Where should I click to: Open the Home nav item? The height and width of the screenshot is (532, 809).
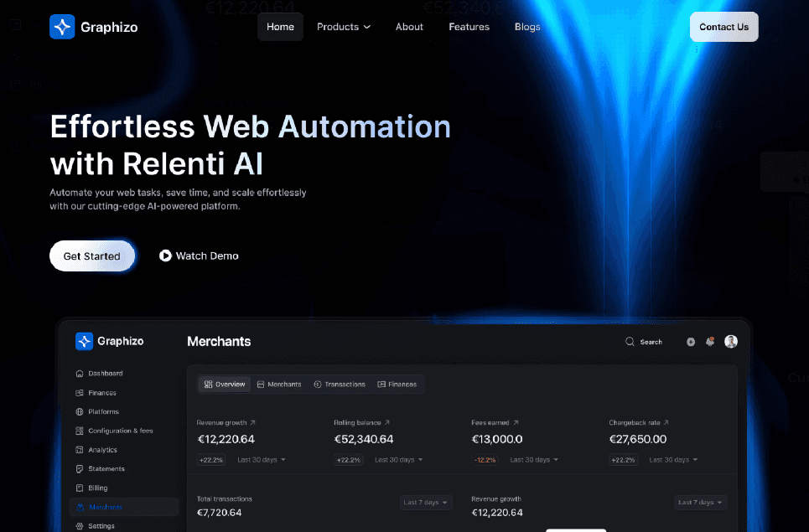(x=280, y=27)
